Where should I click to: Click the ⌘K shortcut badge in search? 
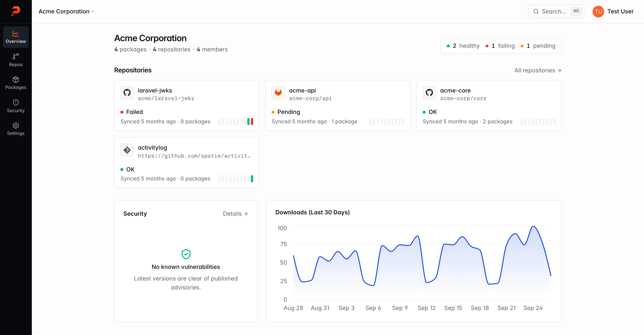(576, 11)
